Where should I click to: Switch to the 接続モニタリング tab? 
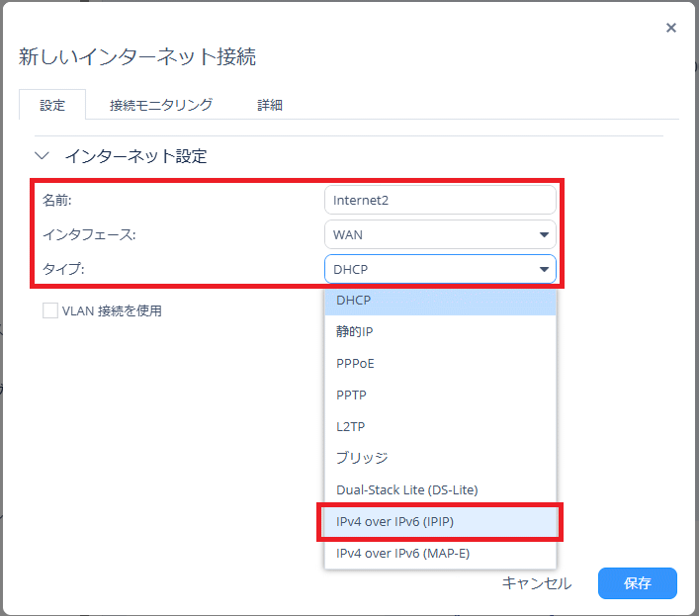[161, 105]
